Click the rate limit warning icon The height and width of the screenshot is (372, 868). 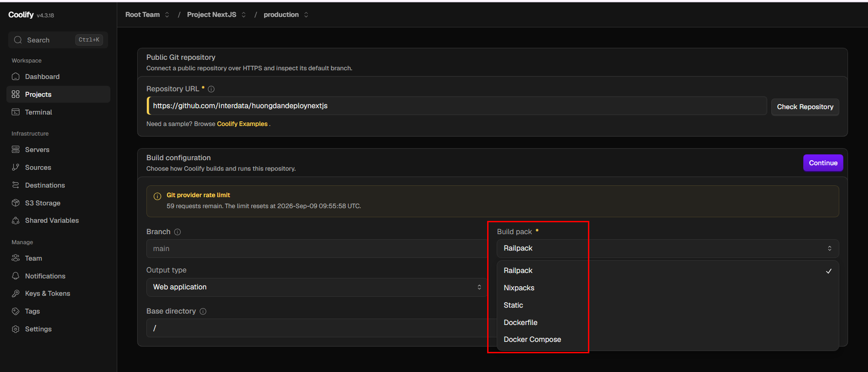click(x=157, y=196)
